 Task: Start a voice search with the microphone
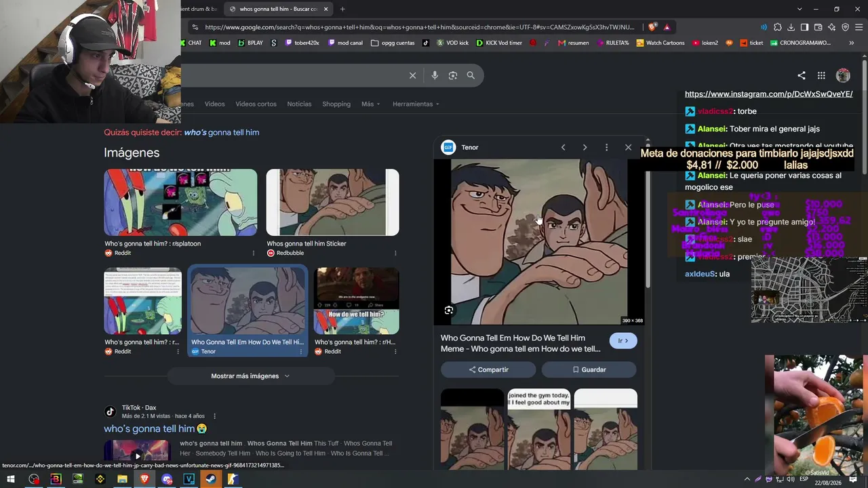(x=435, y=75)
